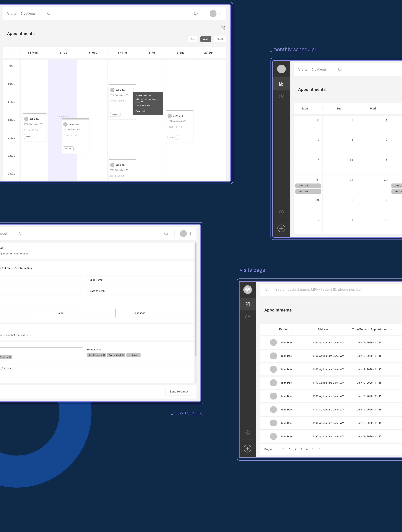402x532 pixels.
Task: Sort by Time/Date of Appointment arrow
Action: [x=391, y=329]
